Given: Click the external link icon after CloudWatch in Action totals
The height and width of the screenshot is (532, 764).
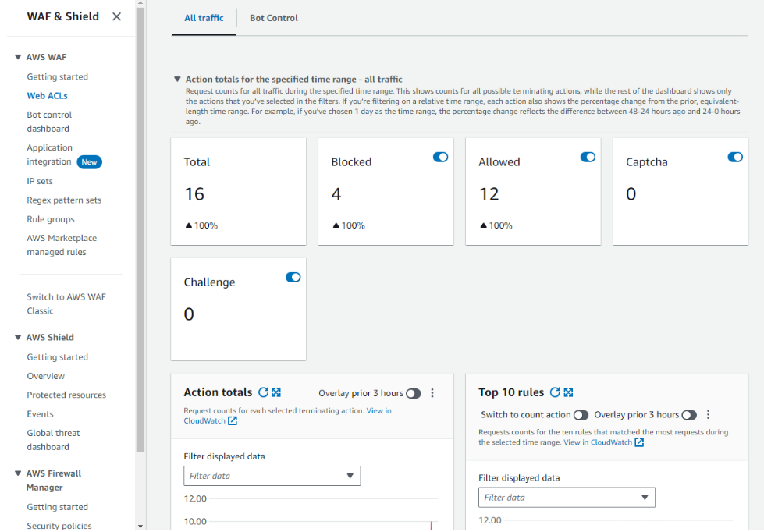Looking at the screenshot, I should (233, 421).
